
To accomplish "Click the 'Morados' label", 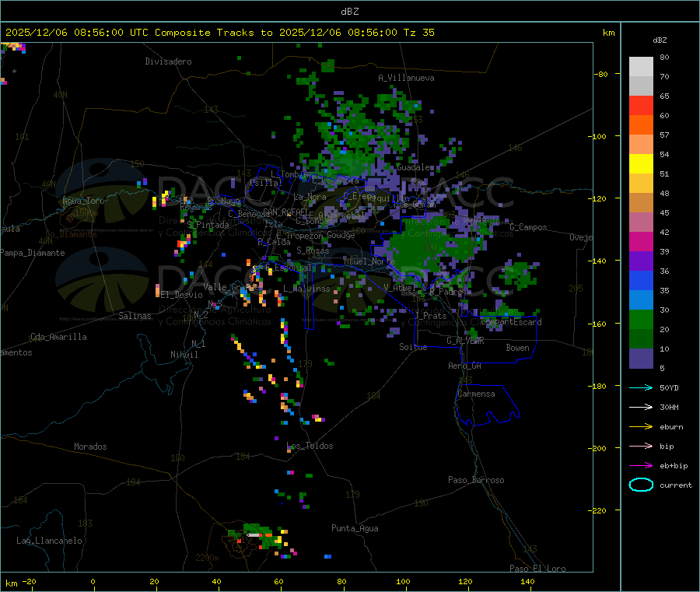I will click(x=91, y=447).
